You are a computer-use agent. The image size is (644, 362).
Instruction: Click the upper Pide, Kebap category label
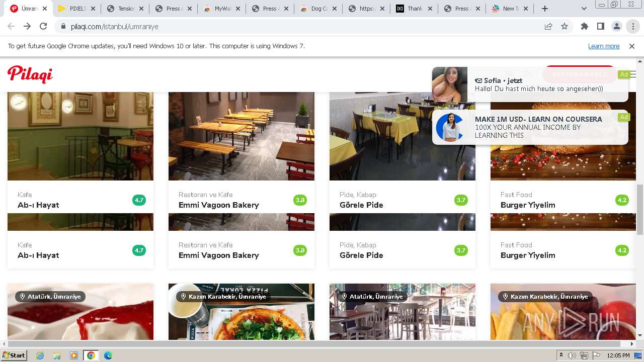tap(358, 195)
